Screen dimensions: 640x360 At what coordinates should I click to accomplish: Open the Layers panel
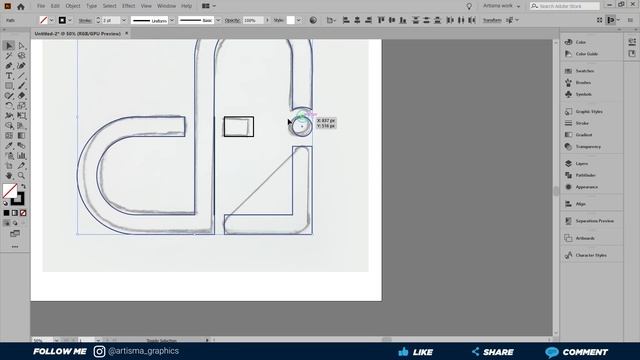[582, 164]
